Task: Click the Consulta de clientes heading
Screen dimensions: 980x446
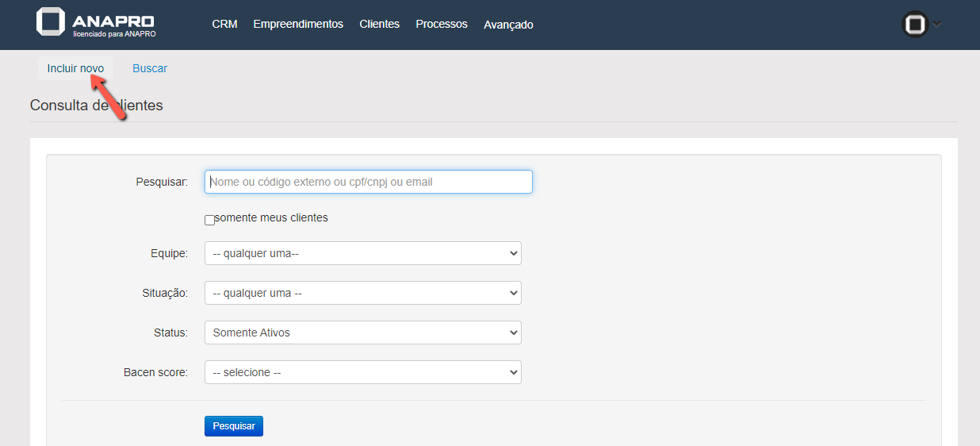Action: (x=96, y=106)
